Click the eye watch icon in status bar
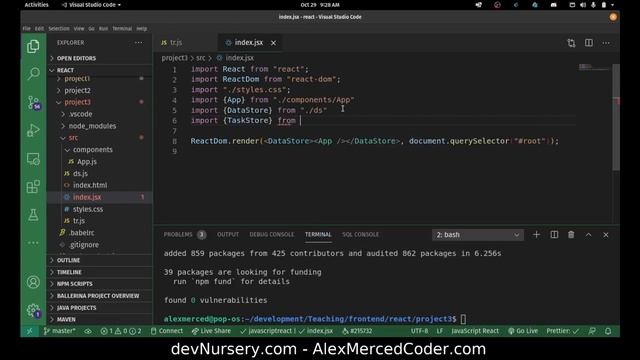This screenshot has height=360, width=640. pos(88,331)
